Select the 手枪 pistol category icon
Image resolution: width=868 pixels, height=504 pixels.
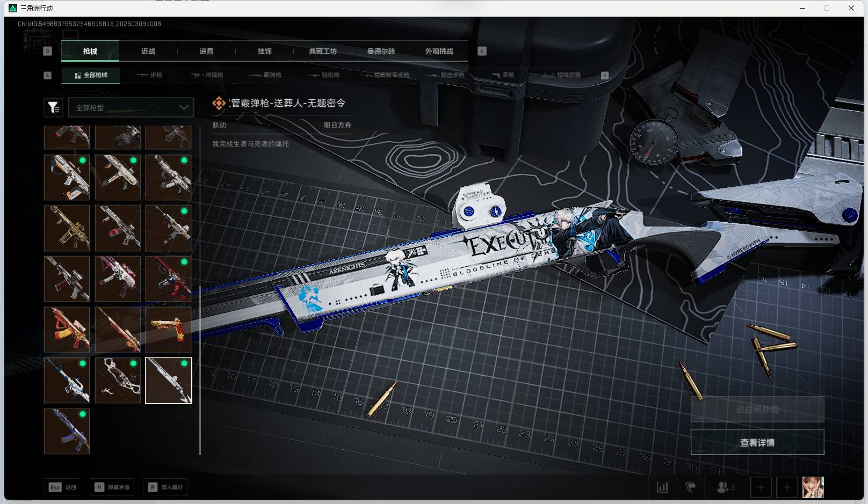[x=503, y=75]
